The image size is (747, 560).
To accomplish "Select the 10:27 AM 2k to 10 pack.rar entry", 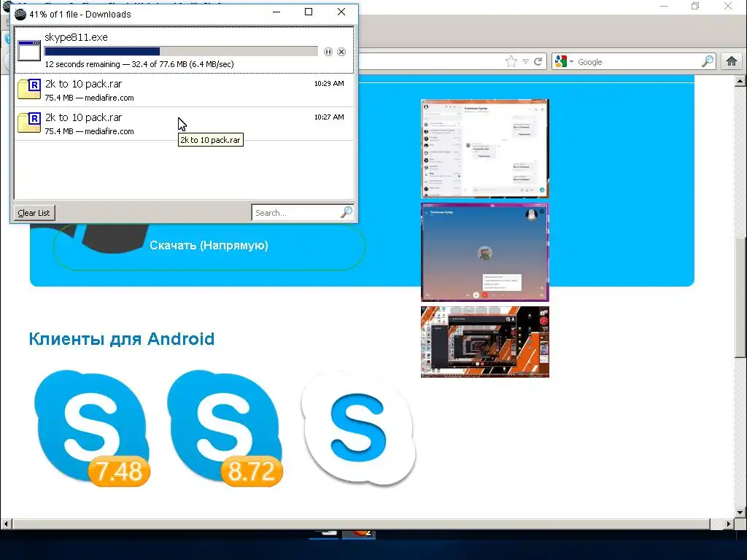I will [184, 124].
